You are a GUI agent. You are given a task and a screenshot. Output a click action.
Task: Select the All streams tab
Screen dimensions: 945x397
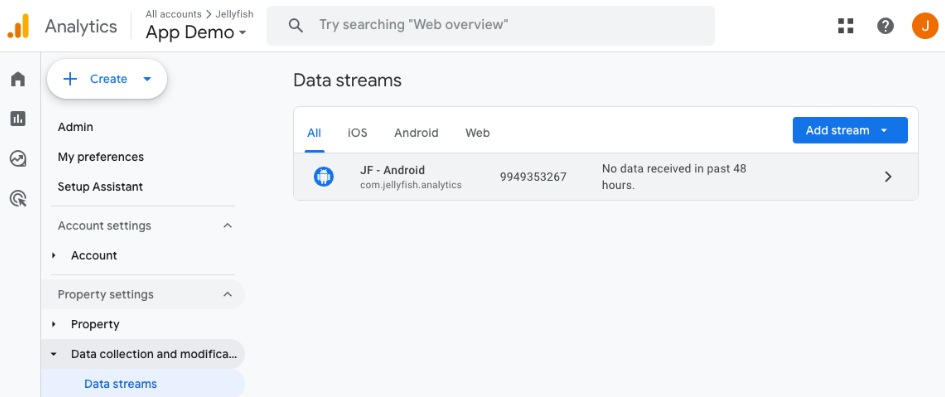(314, 133)
